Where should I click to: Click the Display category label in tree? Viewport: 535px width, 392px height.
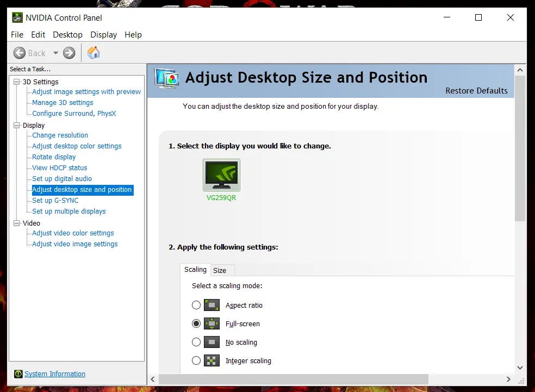pos(34,125)
